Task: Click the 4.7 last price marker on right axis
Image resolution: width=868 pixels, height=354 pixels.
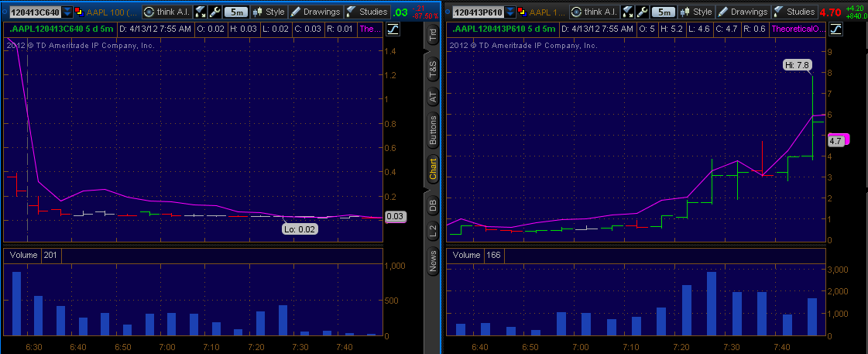Action: coord(835,141)
